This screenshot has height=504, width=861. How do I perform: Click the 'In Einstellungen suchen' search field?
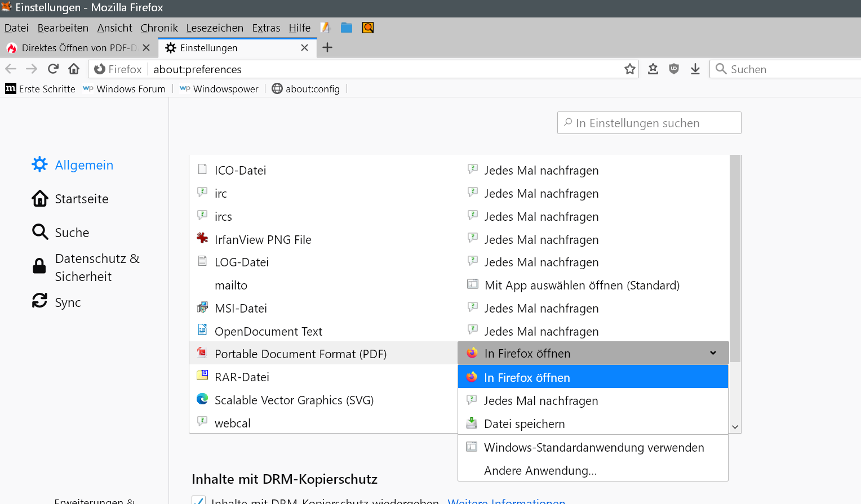[649, 123]
